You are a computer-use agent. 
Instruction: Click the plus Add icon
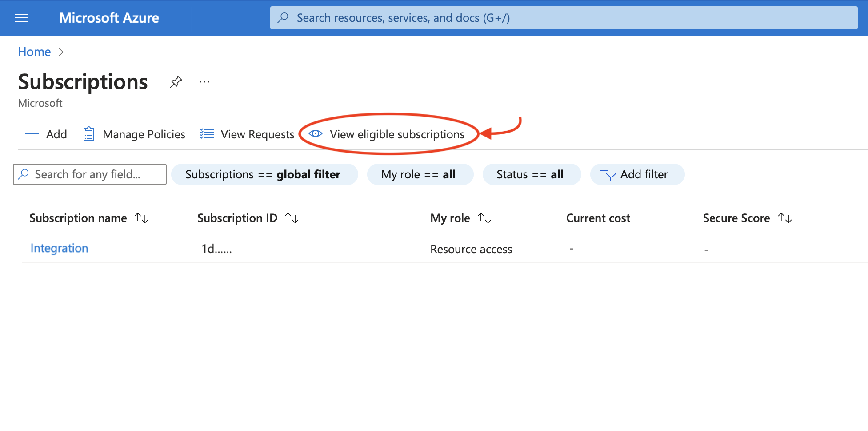click(32, 134)
